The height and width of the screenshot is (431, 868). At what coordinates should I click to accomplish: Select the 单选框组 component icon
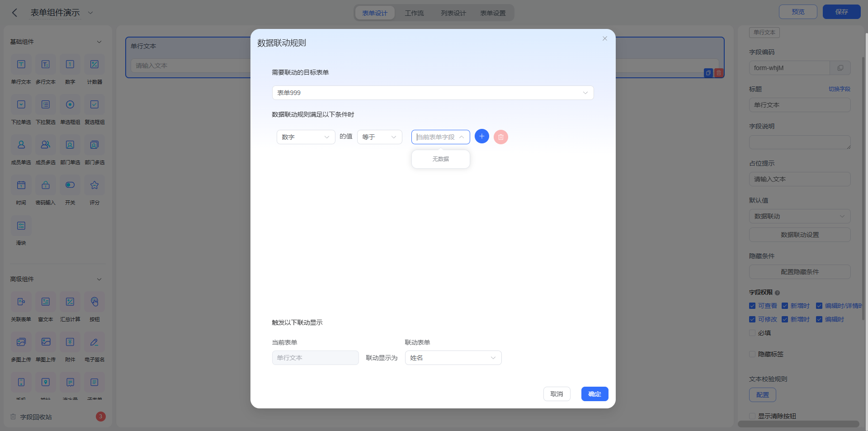pyautogui.click(x=70, y=104)
